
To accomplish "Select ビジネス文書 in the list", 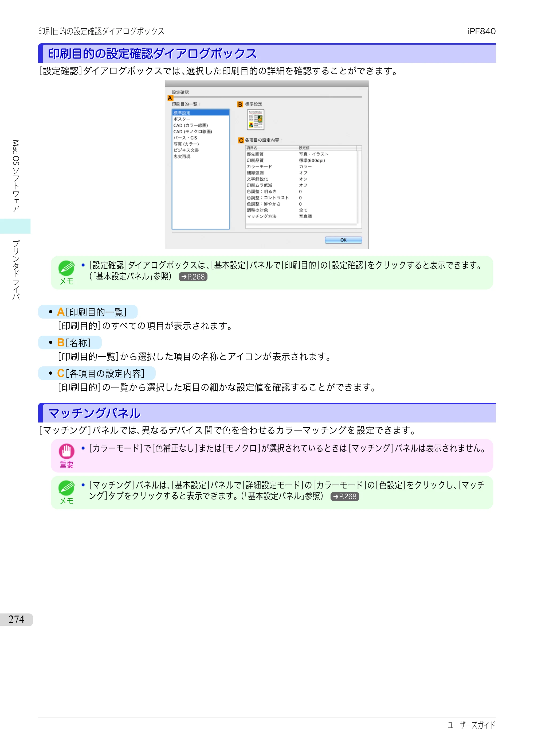I will [x=200, y=150].
